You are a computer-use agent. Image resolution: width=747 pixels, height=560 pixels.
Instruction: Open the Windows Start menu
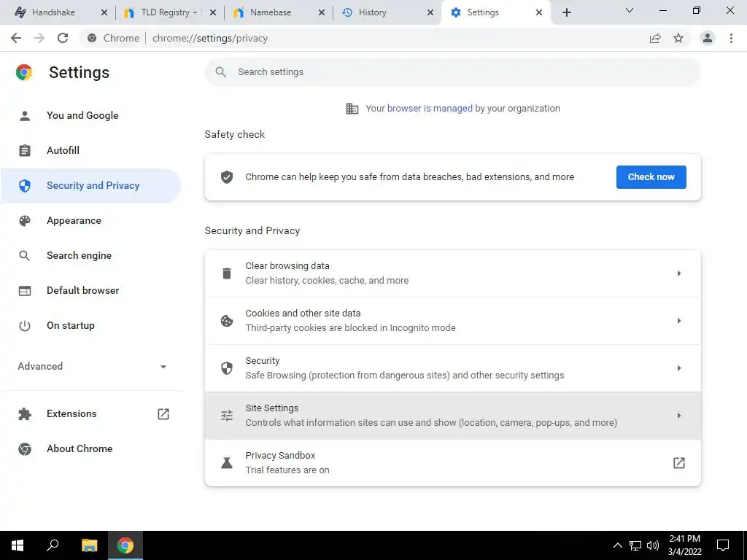pyautogui.click(x=18, y=545)
